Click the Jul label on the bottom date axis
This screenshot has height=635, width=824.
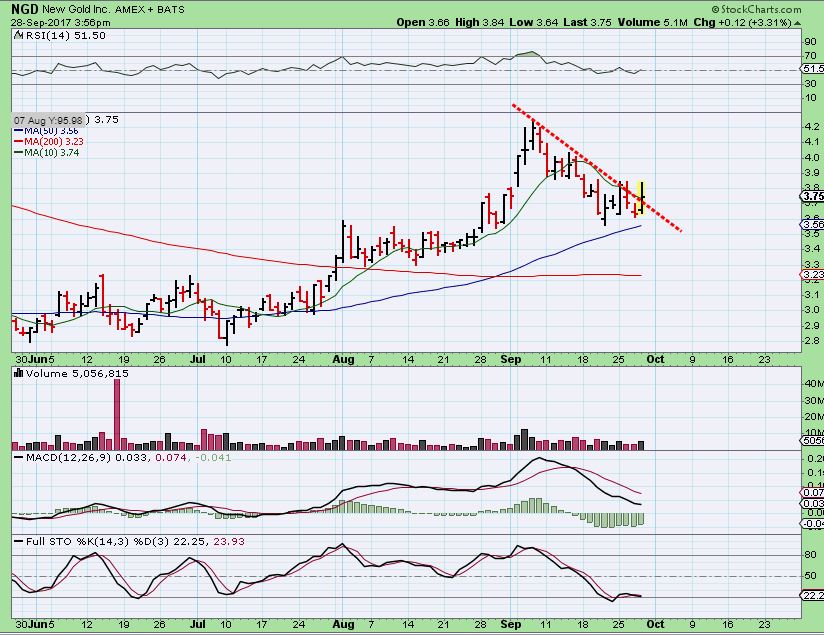click(197, 624)
